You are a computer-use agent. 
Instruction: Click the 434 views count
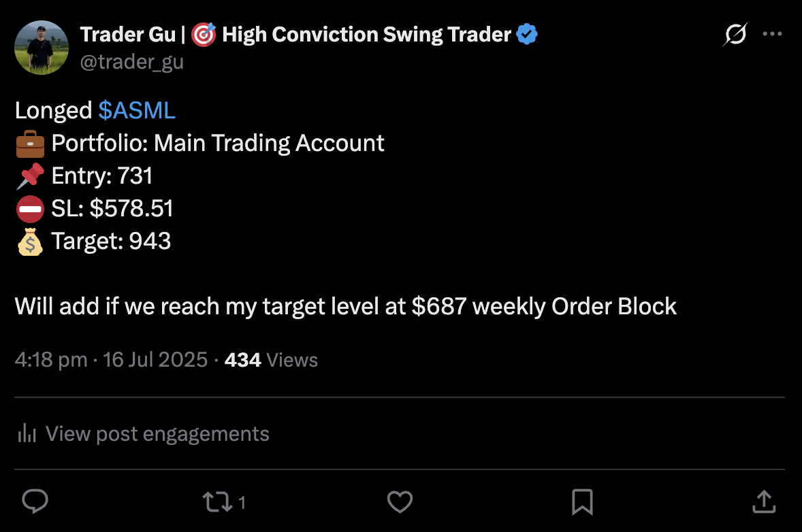point(242,359)
